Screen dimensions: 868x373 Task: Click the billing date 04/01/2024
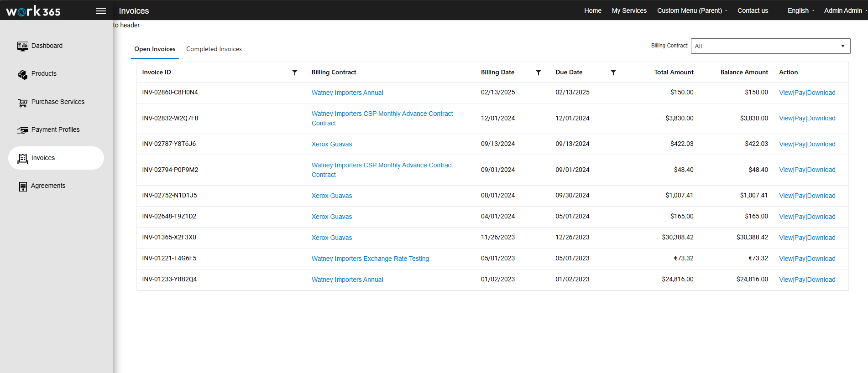tap(498, 216)
